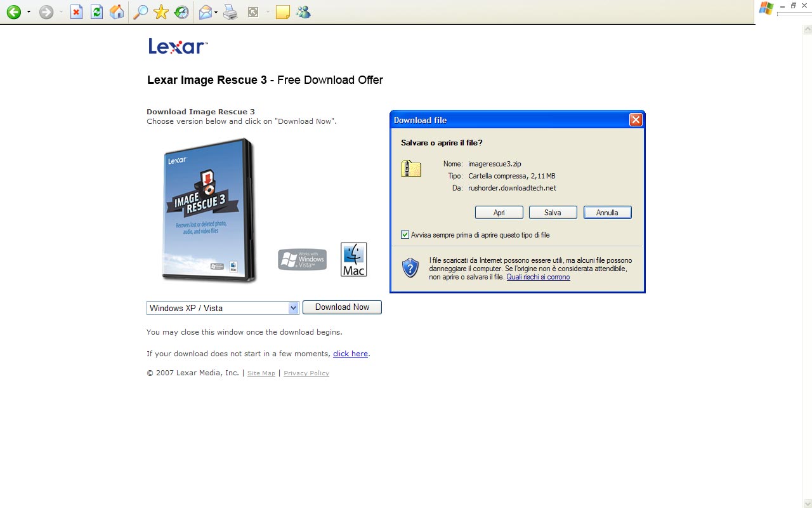Click the scroll up arrow of the page scrollbar
812x508 pixels.
pyautogui.click(x=807, y=29)
